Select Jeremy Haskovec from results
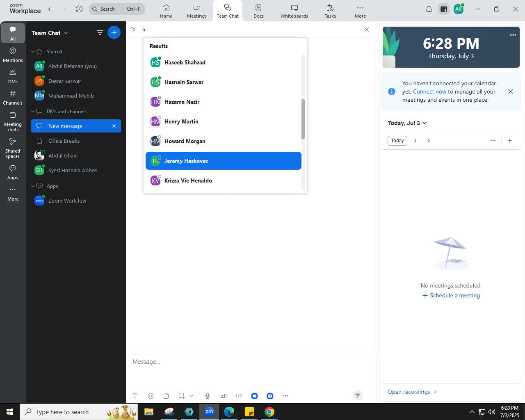Viewport: 525px width, 420px height. (224, 161)
